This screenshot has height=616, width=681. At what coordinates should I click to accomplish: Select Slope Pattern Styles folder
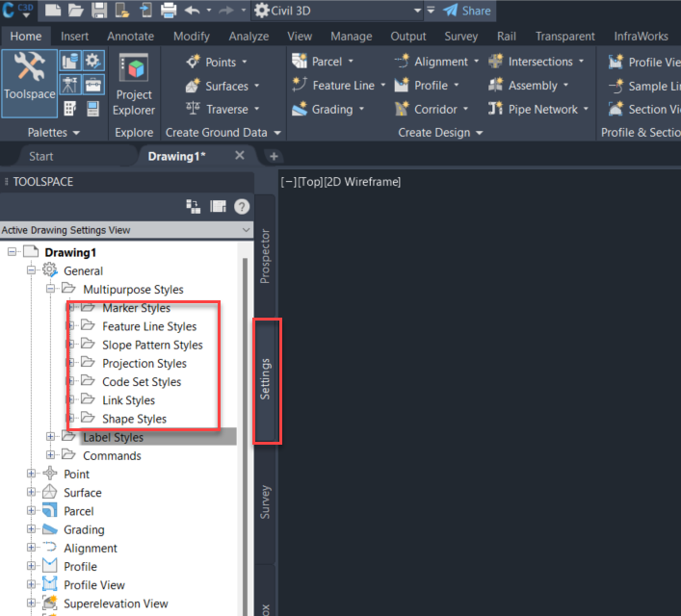click(152, 346)
